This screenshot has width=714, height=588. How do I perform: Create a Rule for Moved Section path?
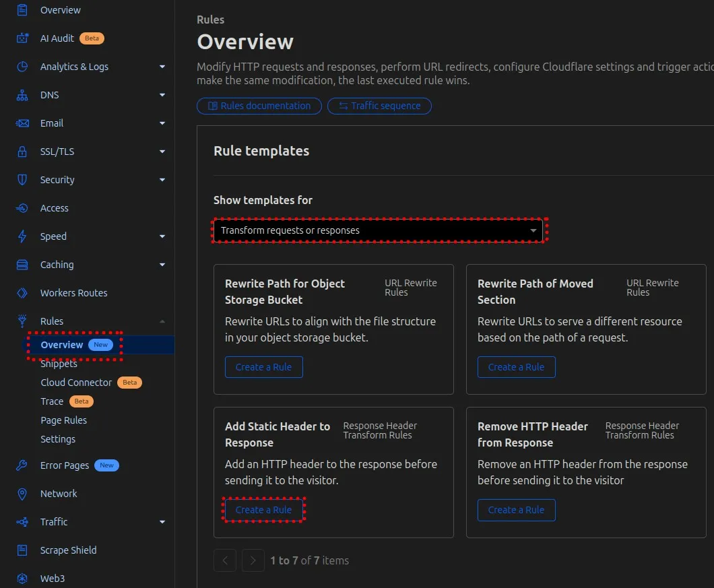pos(517,367)
